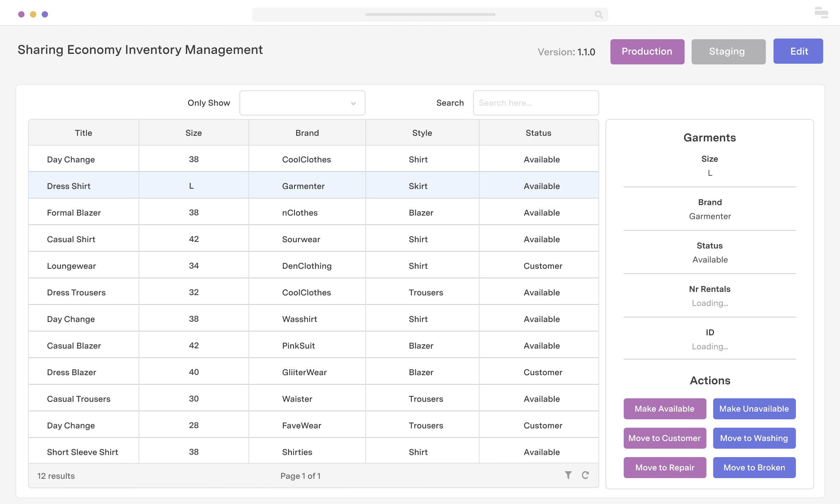Switch to the Staging environment
This screenshot has height=504, width=840.
pos(728,51)
